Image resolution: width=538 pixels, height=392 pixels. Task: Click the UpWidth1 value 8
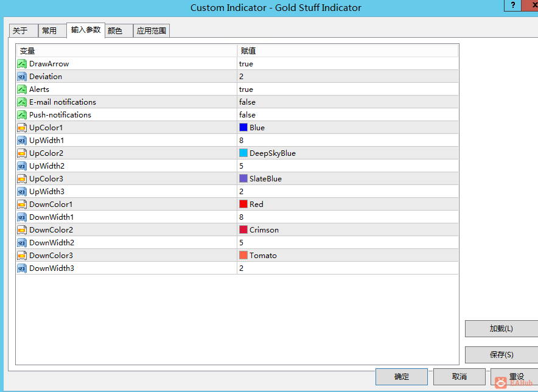click(x=241, y=141)
